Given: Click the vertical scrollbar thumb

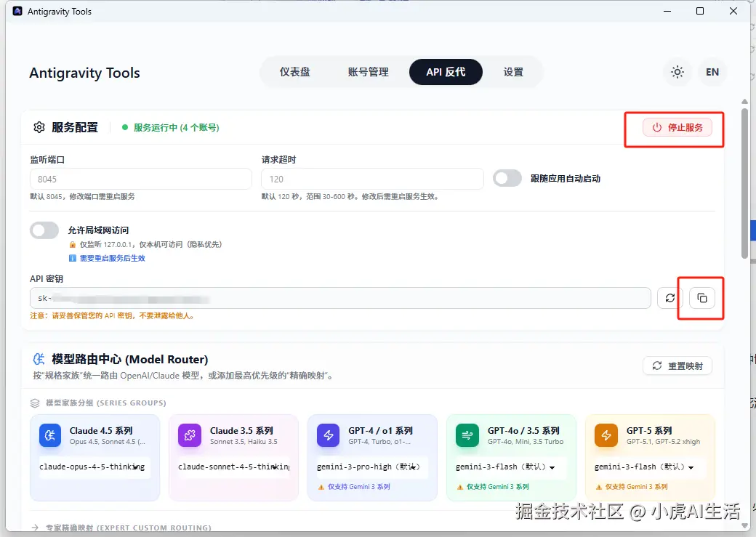Looking at the screenshot, I should point(744,183).
